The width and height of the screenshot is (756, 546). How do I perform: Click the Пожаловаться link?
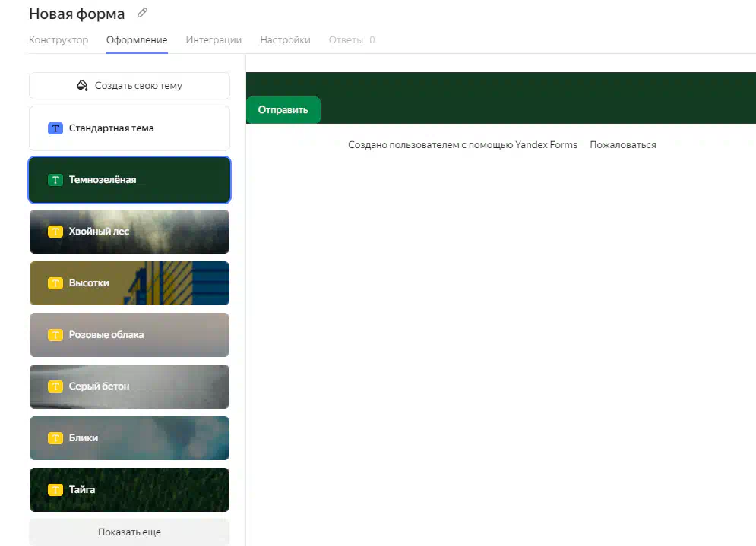(x=623, y=144)
